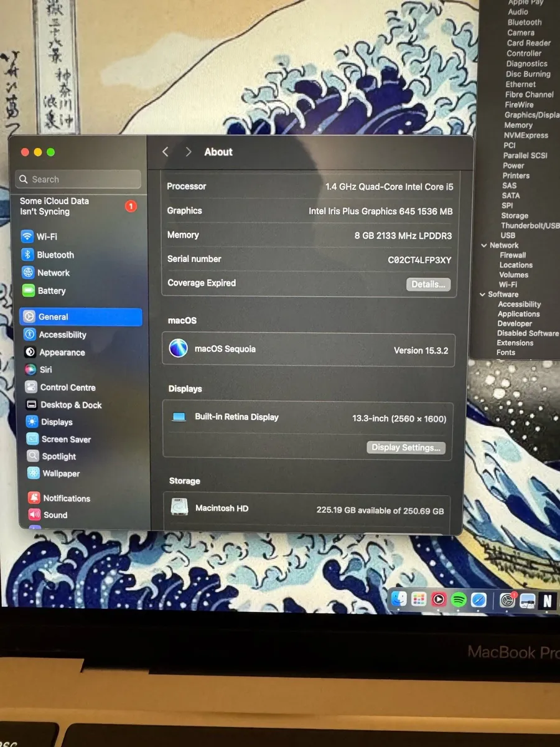Click the red iCloud notification badge
Screen dimensions: 560x747
(x=131, y=206)
